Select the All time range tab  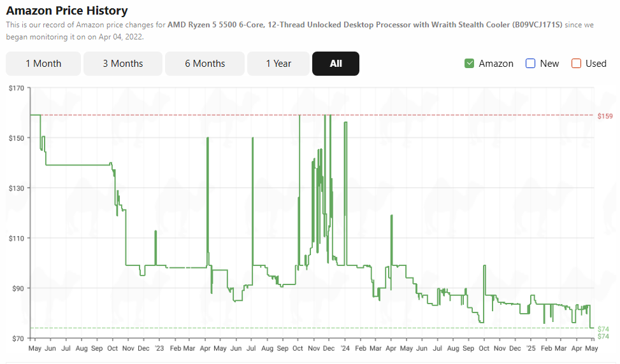click(x=336, y=64)
